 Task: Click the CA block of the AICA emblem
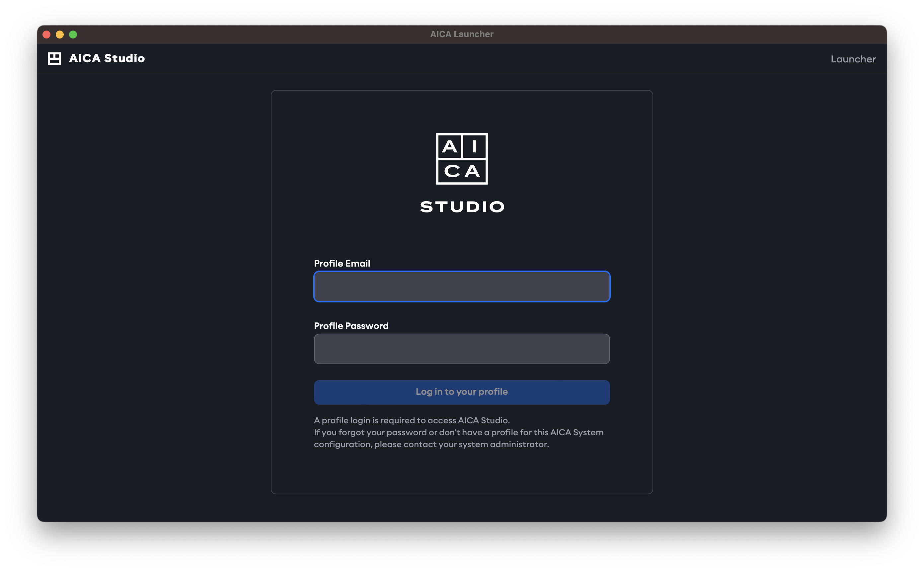[462, 172]
